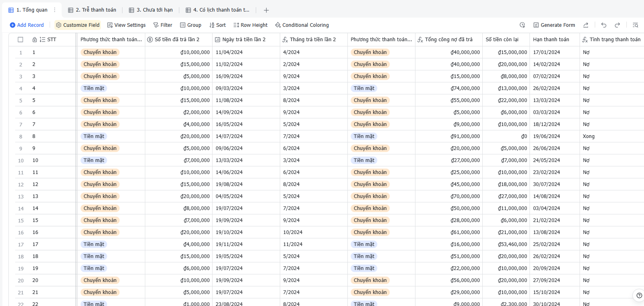
Task: Click the ₫2,000,000 second payment cell
Action: 179,112
